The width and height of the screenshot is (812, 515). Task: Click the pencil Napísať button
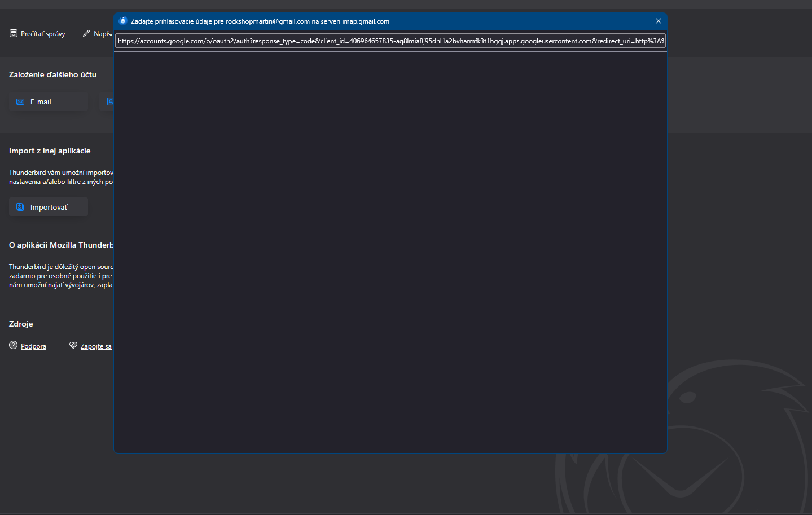tap(98, 34)
